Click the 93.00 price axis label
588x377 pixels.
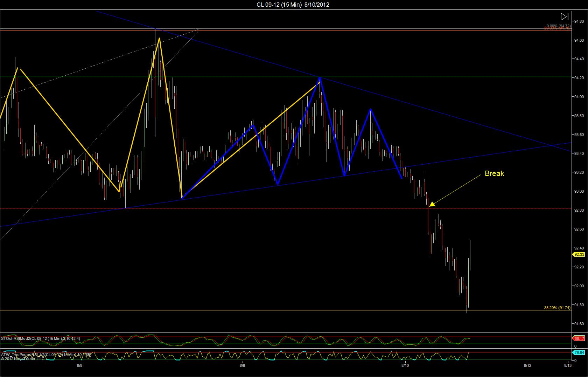point(579,192)
